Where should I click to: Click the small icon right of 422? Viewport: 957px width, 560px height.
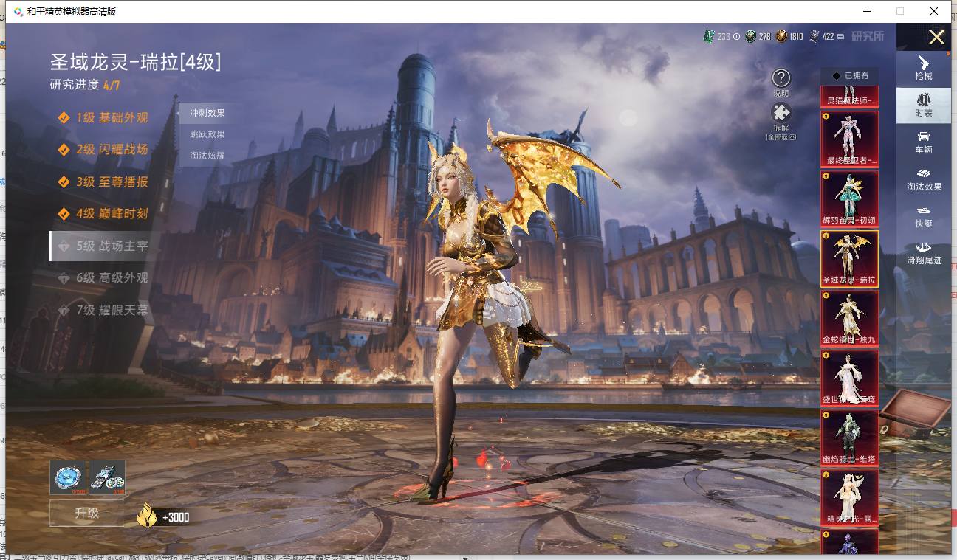coord(841,36)
